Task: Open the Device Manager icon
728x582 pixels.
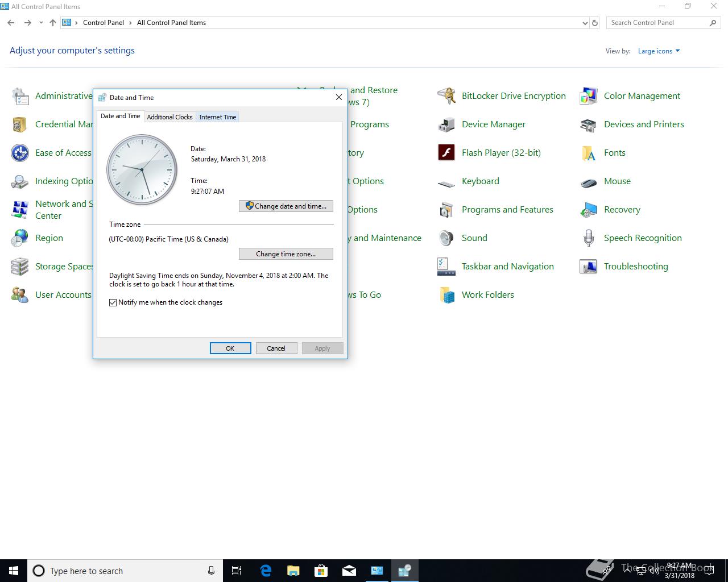Action: pyautogui.click(x=446, y=124)
